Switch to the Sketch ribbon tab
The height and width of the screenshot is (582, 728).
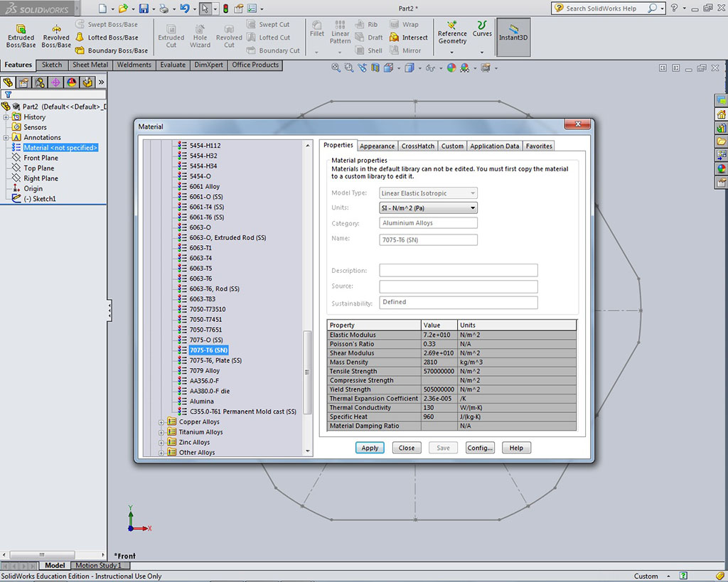point(52,65)
